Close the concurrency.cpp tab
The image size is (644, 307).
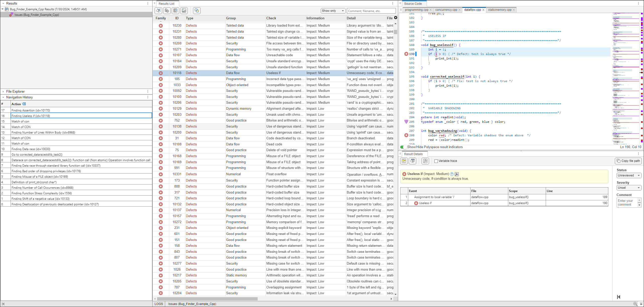tap(459, 10)
